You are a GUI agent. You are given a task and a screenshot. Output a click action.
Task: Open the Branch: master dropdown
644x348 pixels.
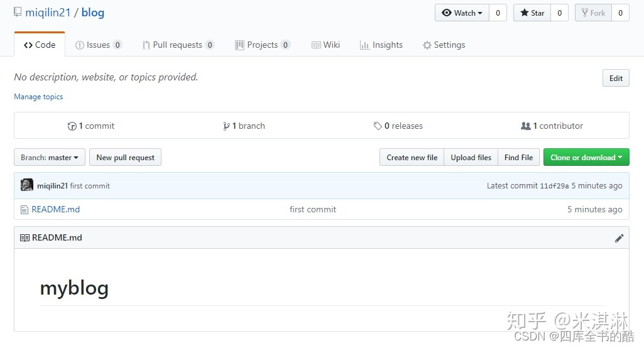click(50, 158)
